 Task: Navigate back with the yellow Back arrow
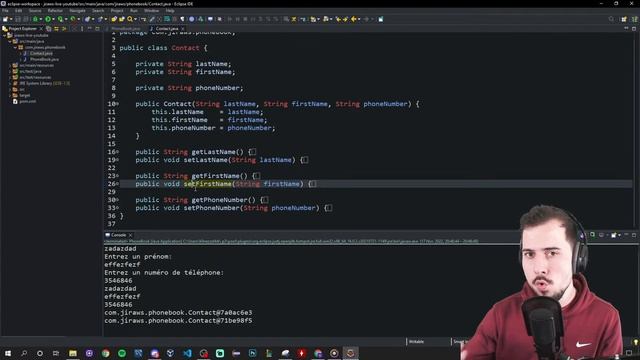coord(354,19)
